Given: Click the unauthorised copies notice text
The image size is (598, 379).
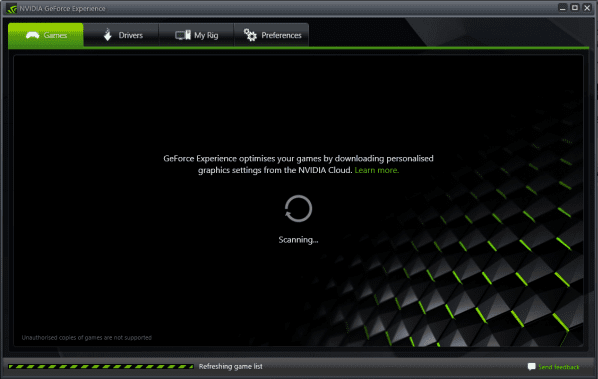Looking at the screenshot, I should click(x=87, y=337).
